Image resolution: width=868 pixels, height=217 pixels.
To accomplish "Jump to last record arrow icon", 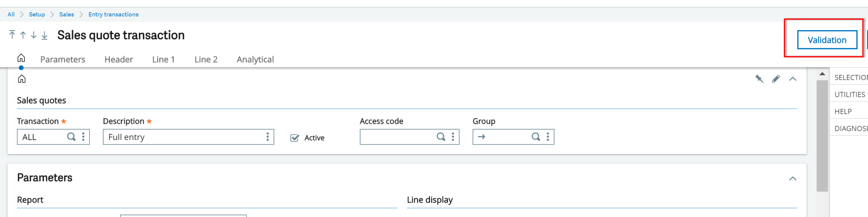I will point(44,35).
